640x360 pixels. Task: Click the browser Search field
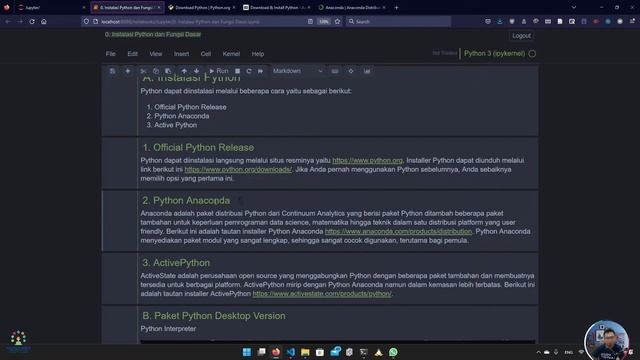(x=398, y=22)
